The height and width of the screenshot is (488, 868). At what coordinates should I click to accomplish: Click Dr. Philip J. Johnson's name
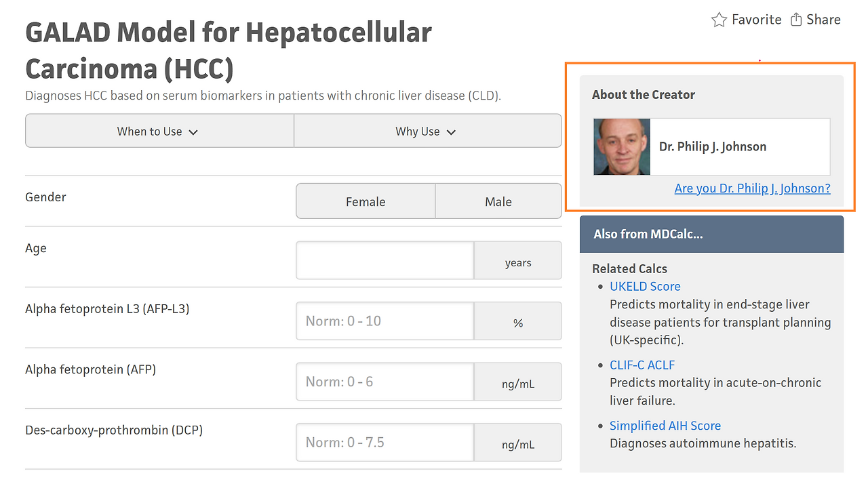(713, 147)
